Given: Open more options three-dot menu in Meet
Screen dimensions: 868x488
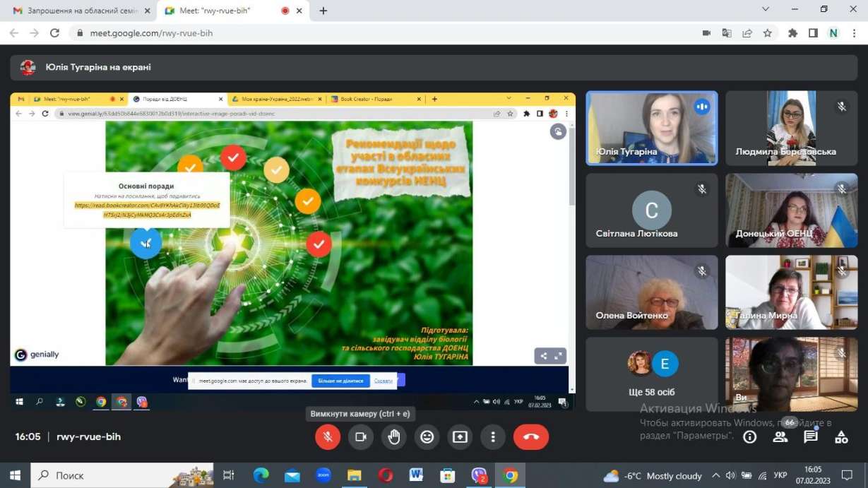Looking at the screenshot, I should point(493,437).
